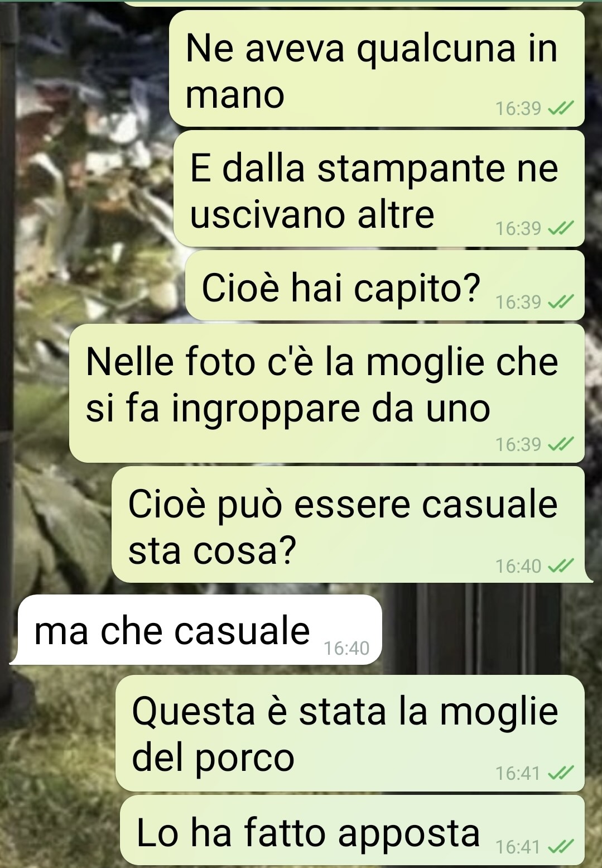The height and width of the screenshot is (868, 602).
Task: Tap the read checkmarks on 'Ne aveva qualcuna in mano'
Action: pyautogui.click(x=560, y=108)
